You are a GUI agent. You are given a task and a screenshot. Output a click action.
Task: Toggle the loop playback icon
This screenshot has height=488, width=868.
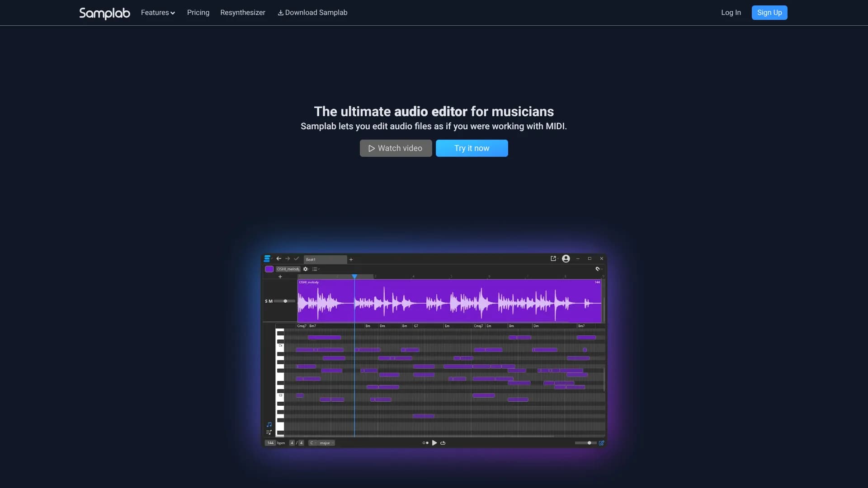[443, 443]
